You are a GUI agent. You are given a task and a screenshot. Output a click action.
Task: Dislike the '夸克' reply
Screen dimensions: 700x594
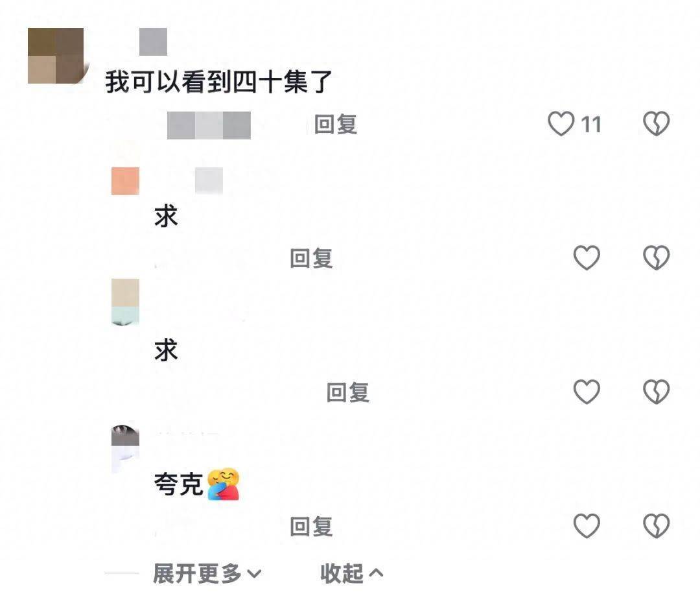click(x=656, y=526)
